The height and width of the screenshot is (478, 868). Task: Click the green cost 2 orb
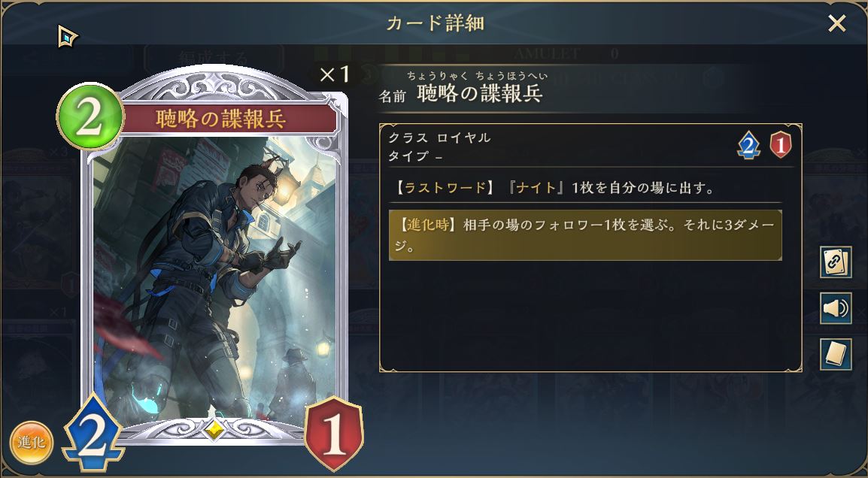tap(90, 116)
